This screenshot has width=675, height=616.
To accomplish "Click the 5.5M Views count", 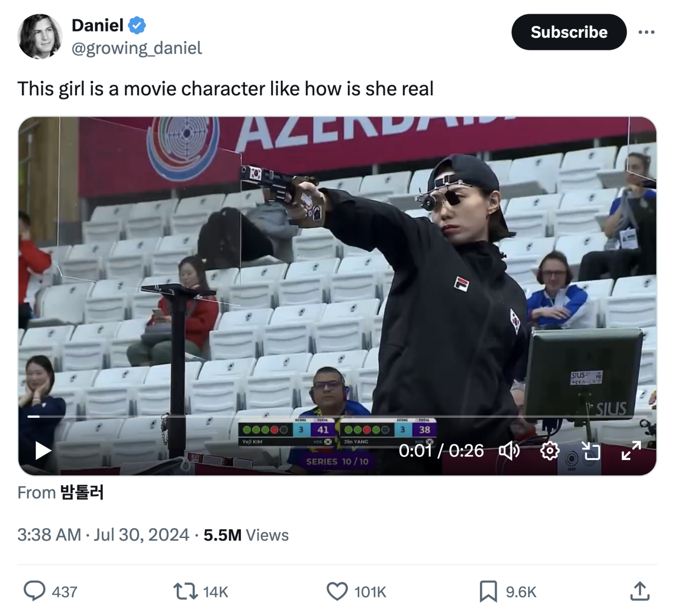I will (246, 535).
